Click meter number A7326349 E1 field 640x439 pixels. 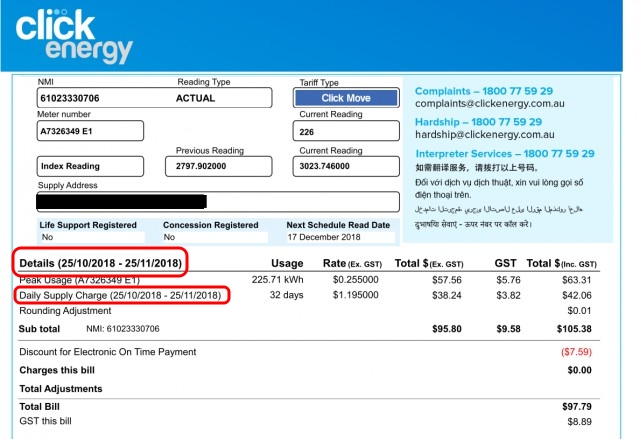90,131
